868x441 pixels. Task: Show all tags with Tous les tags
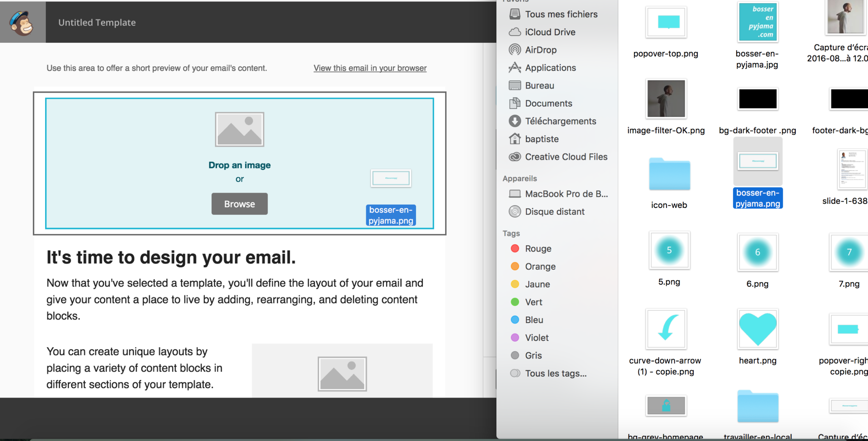pyautogui.click(x=555, y=373)
